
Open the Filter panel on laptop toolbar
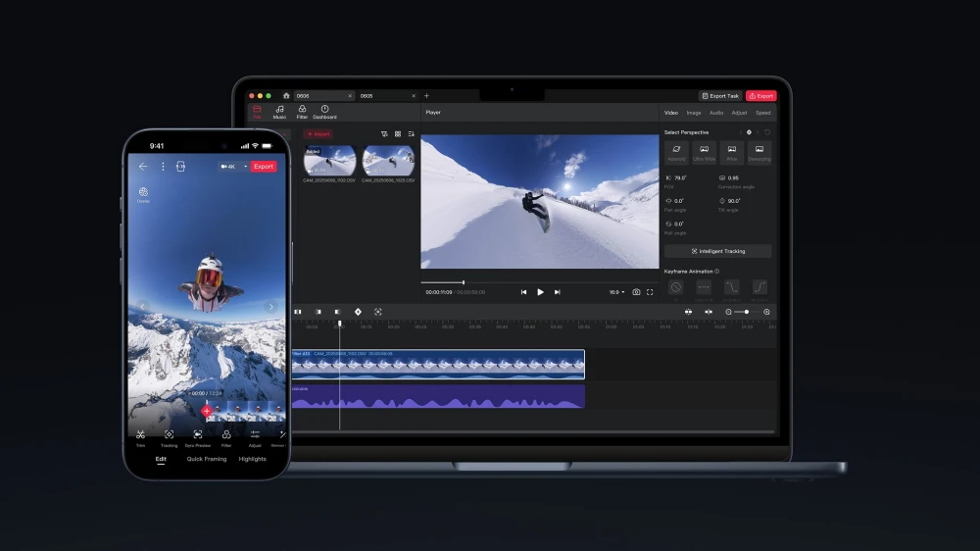(302, 112)
